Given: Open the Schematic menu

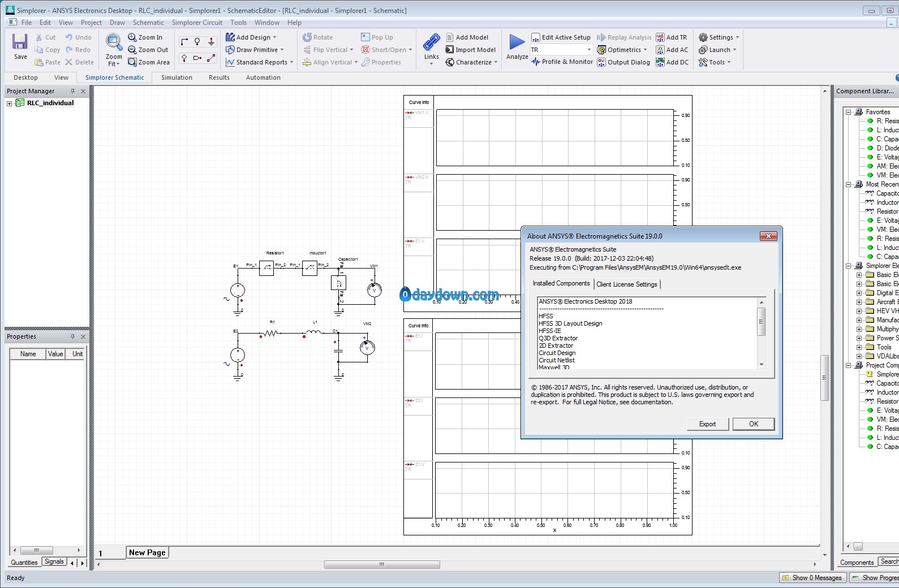Looking at the screenshot, I should (148, 23).
